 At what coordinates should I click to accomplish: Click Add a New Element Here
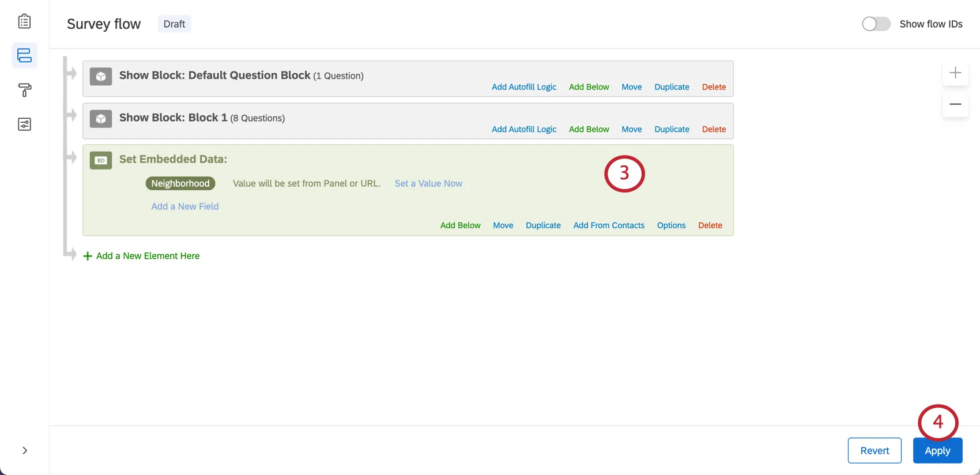[148, 256]
